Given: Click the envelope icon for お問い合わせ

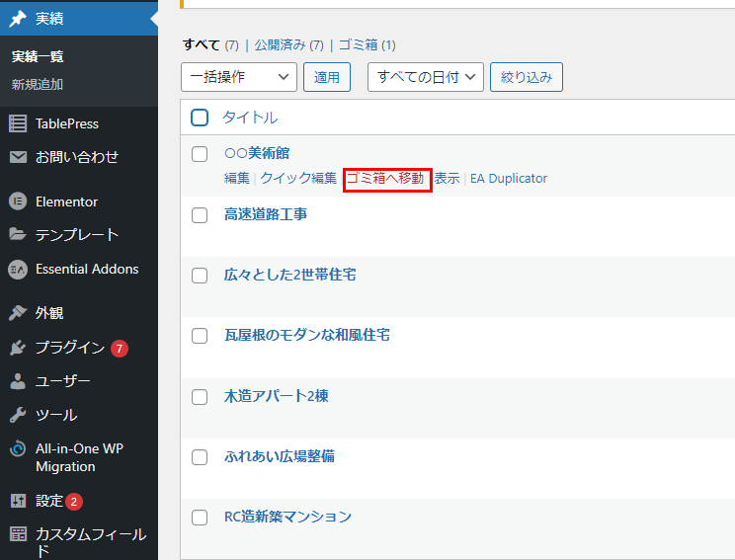Looking at the screenshot, I should [17, 157].
